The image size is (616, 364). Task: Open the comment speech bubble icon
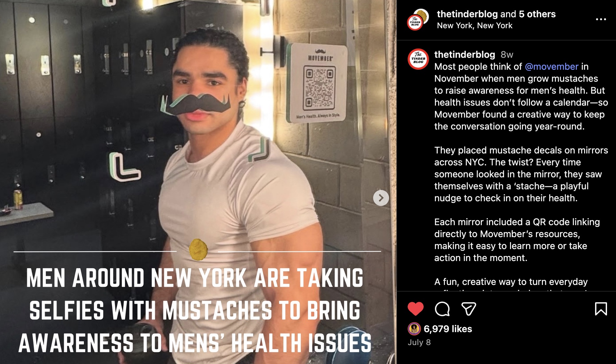pos(442,309)
